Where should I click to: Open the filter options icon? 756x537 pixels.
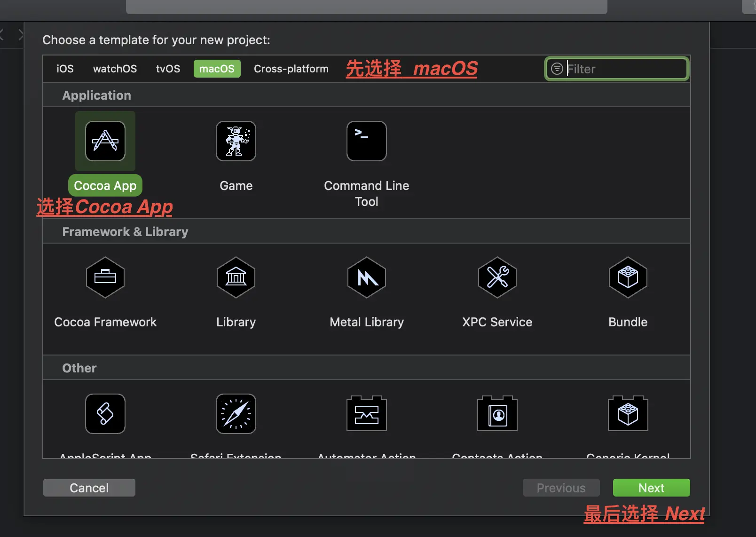pyautogui.click(x=557, y=69)
